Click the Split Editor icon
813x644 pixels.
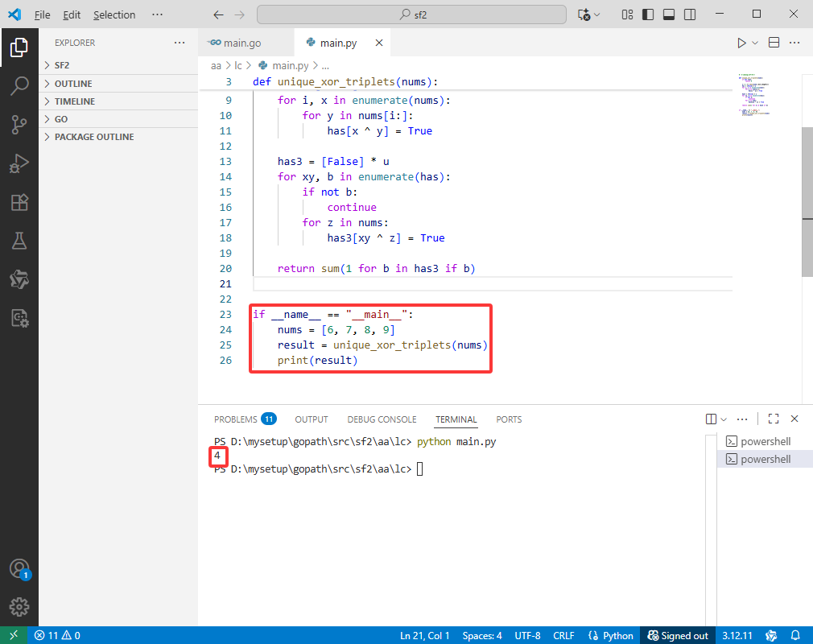(x=774, y=43)
